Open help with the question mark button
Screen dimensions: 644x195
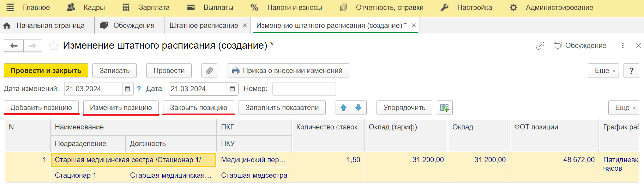coord(631,71)
